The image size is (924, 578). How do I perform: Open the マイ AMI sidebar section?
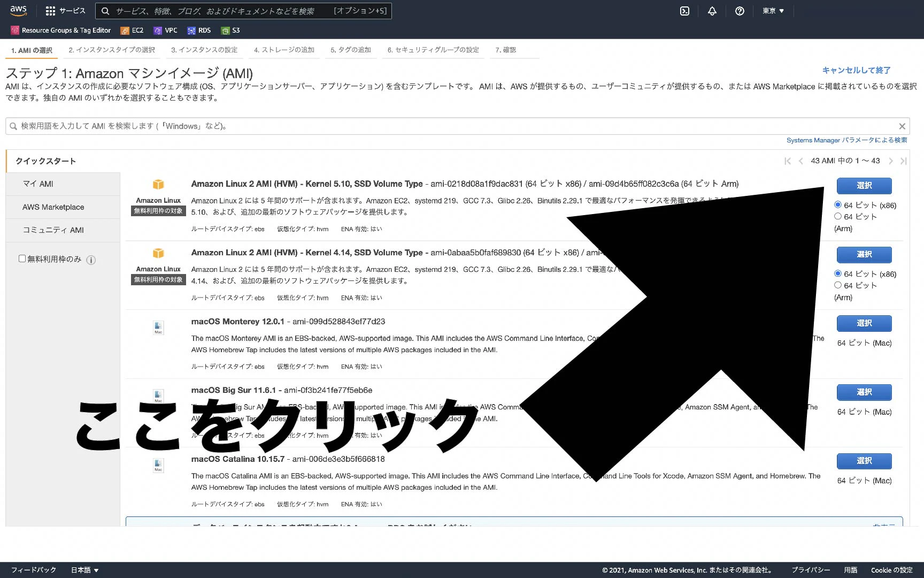[x=63, y=184]
